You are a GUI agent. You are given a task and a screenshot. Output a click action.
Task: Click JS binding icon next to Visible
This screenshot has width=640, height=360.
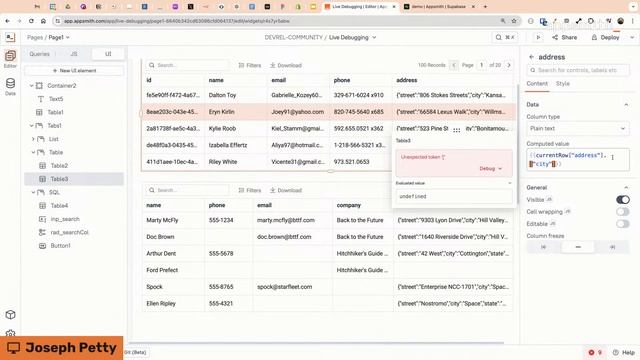[549, 200]
